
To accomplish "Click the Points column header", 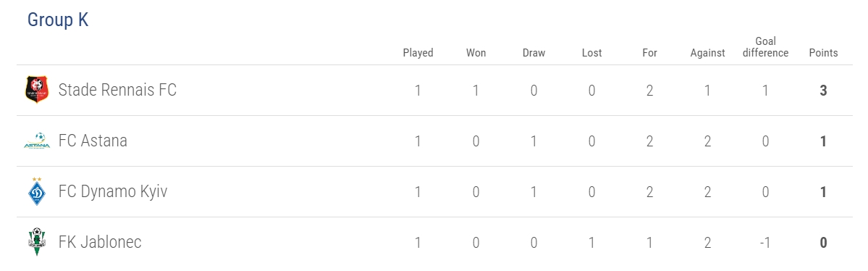I will [823, 53].
